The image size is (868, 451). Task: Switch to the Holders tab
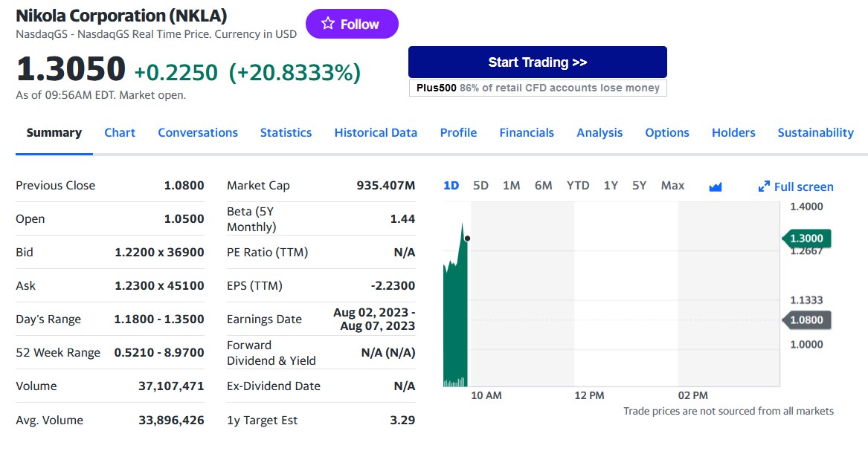coord(733,132)
